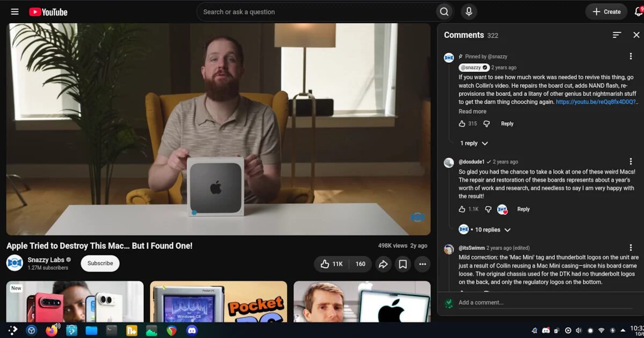Open the youtu.be link in pinned comment

click(596, 102)
